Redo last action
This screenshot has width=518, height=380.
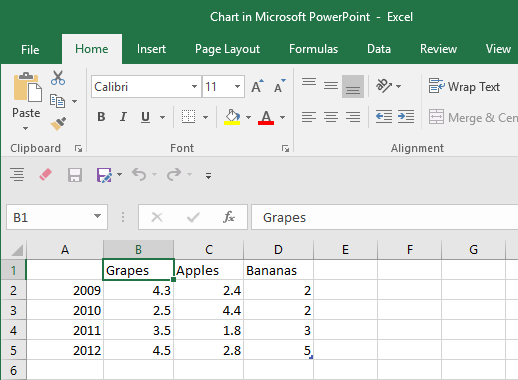tap(174, 174)
